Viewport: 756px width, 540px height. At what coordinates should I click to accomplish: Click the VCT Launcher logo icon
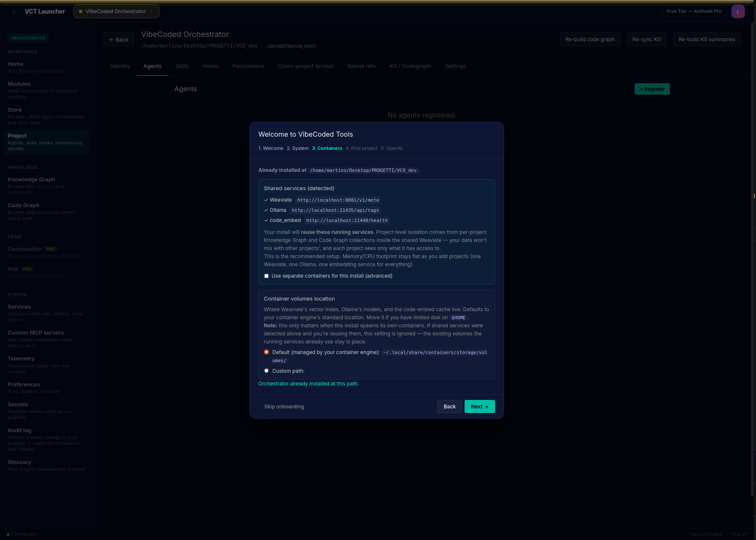[14, 11]
